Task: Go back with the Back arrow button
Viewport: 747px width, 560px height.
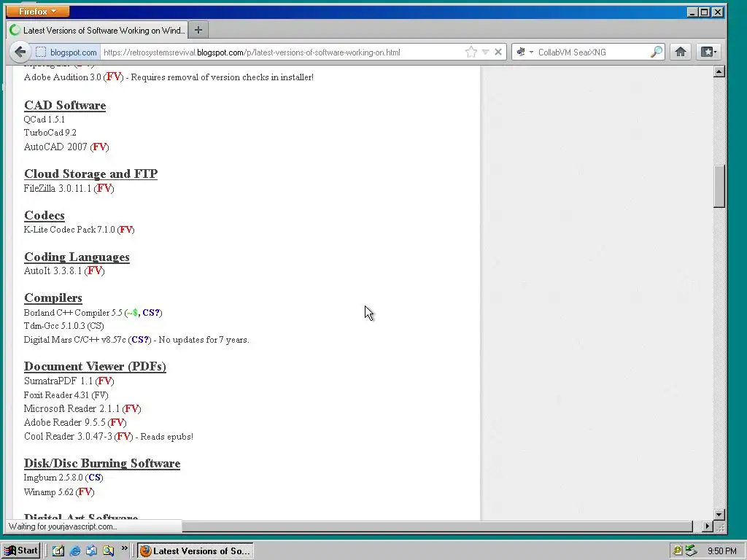Action: tap(20, 52)
